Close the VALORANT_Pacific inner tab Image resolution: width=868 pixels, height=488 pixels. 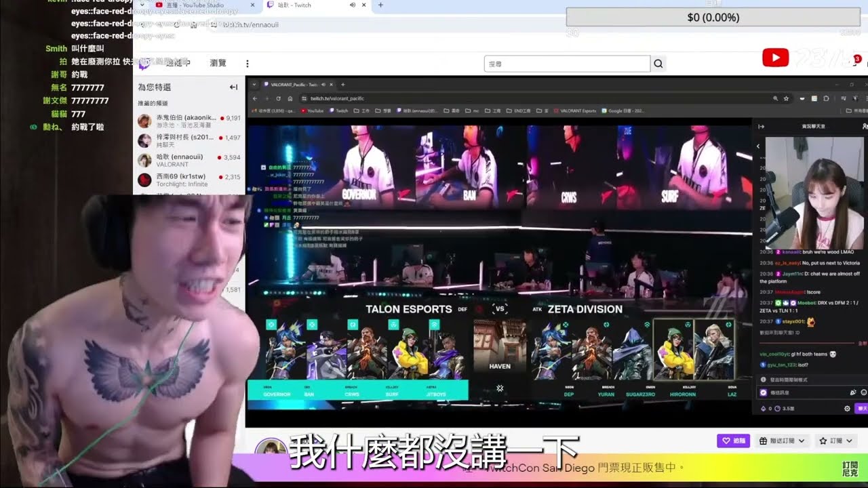pyautogui.click(x=330, y=85)
